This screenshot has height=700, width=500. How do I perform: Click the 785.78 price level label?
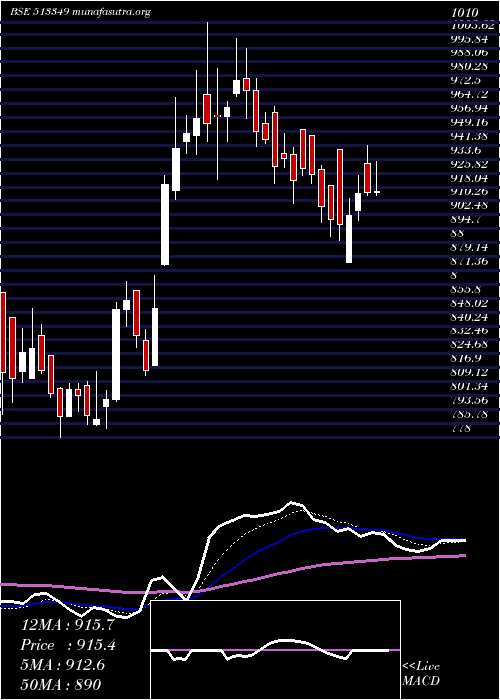[x=470, y=414]
